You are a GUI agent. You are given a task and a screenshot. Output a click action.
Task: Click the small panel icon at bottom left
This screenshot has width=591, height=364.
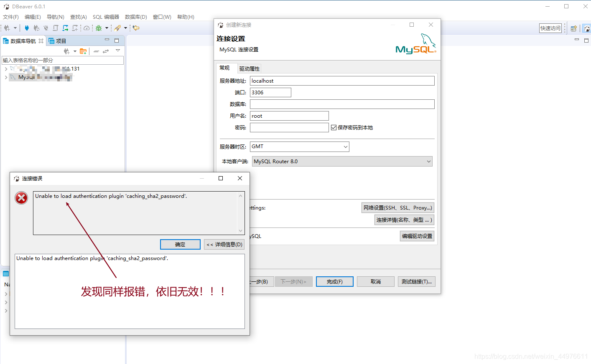6,274
